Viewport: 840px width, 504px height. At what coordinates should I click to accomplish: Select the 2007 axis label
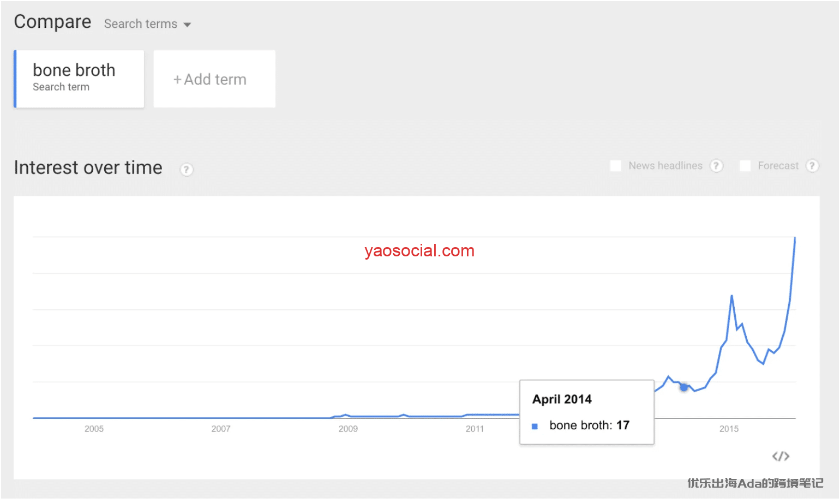(221, 429)
